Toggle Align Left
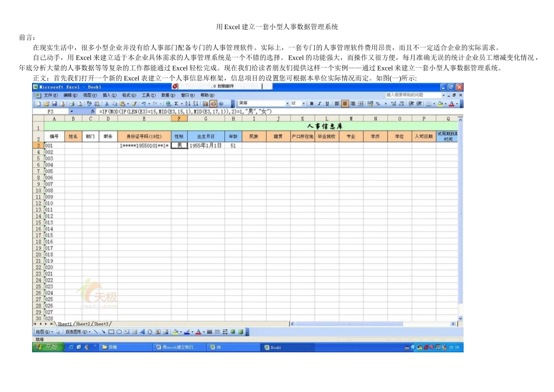 [337, 104]
